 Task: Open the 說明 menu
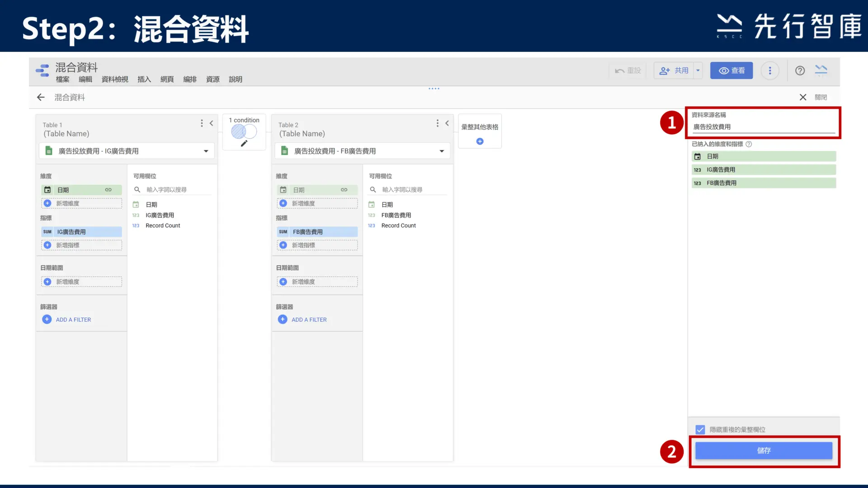(x=236, y=80)
